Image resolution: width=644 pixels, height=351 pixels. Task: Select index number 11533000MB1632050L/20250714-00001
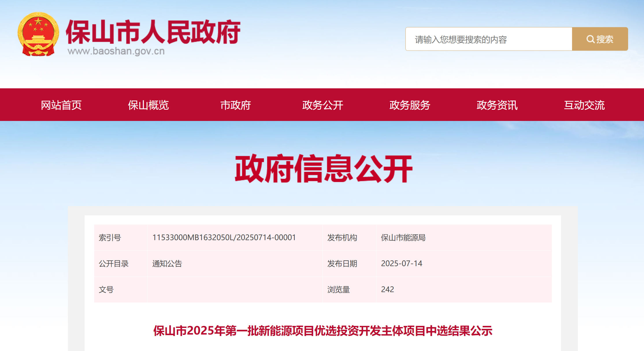(x=224, y=238)
